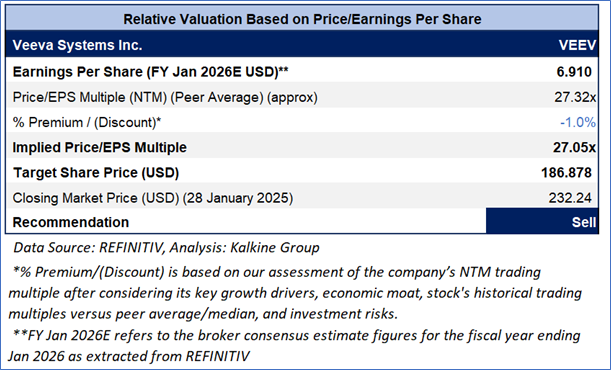Image resolution: width=611 pixels, height=370 pixels.
Task: Click the 6.910 EPS value
Action: point(574,72)
